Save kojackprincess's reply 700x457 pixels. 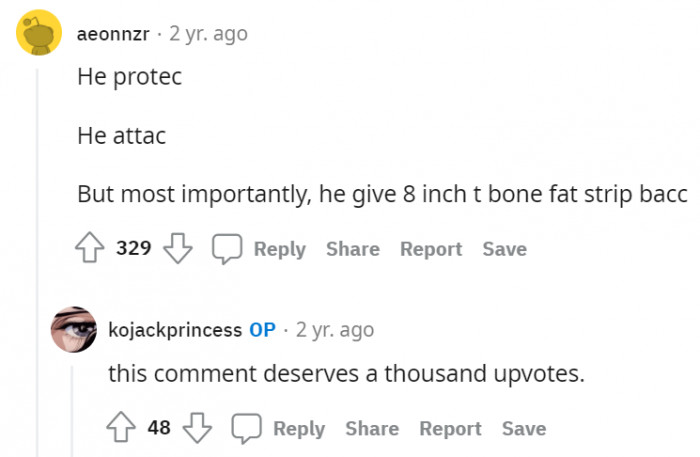524,429
